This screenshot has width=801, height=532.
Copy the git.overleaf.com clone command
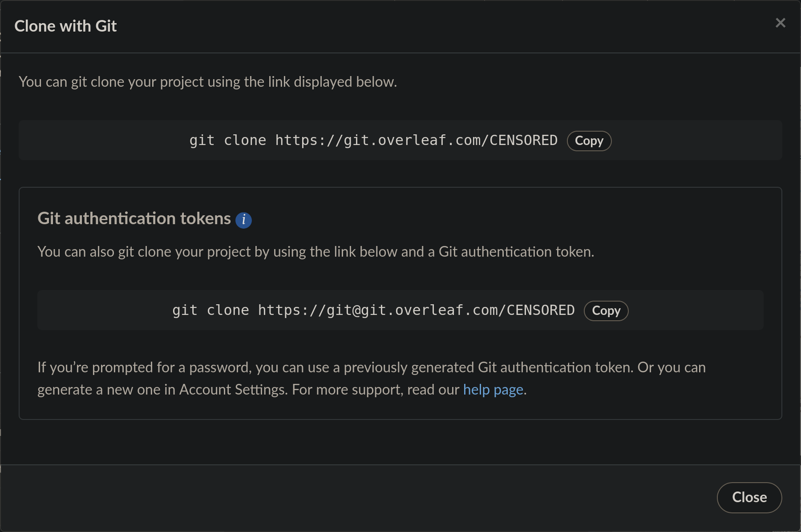coord(589,141)
